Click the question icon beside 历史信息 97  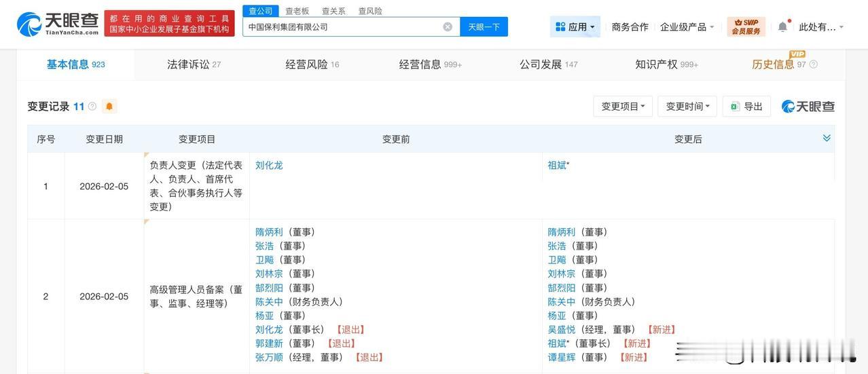point(813,64)
